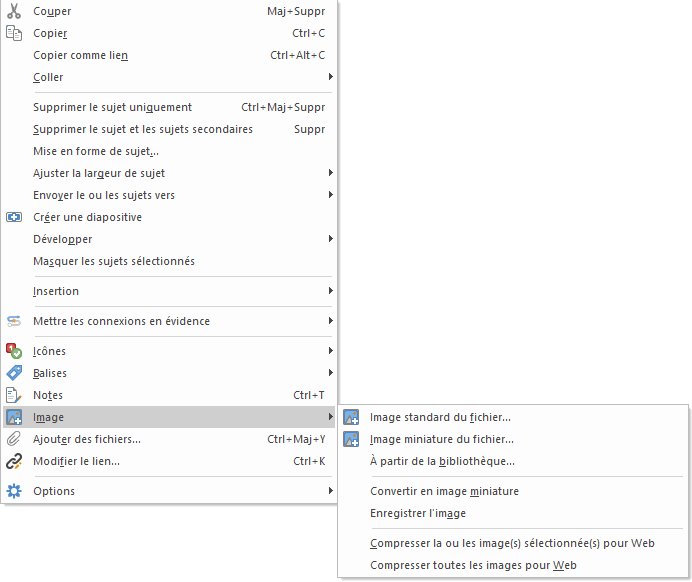Click the chain link icon for Modifier le lien
Viewport: 692px width, 582px height.
[x=14, y=461]
